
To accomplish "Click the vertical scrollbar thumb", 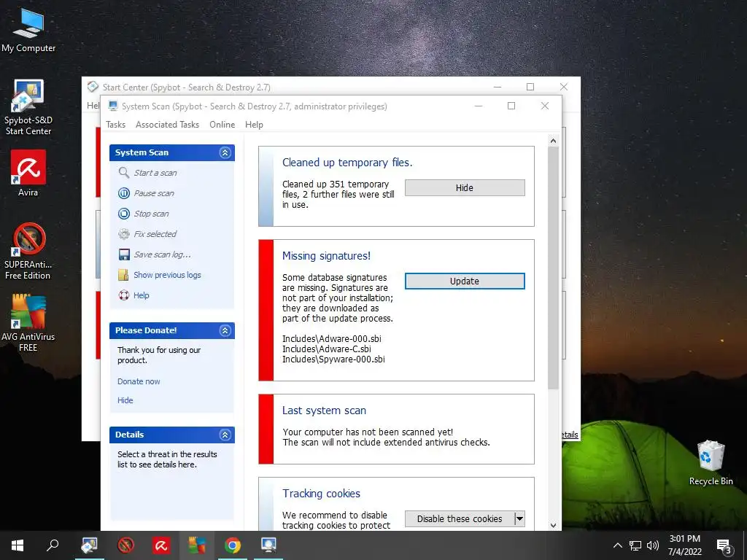I will point(553,268).
